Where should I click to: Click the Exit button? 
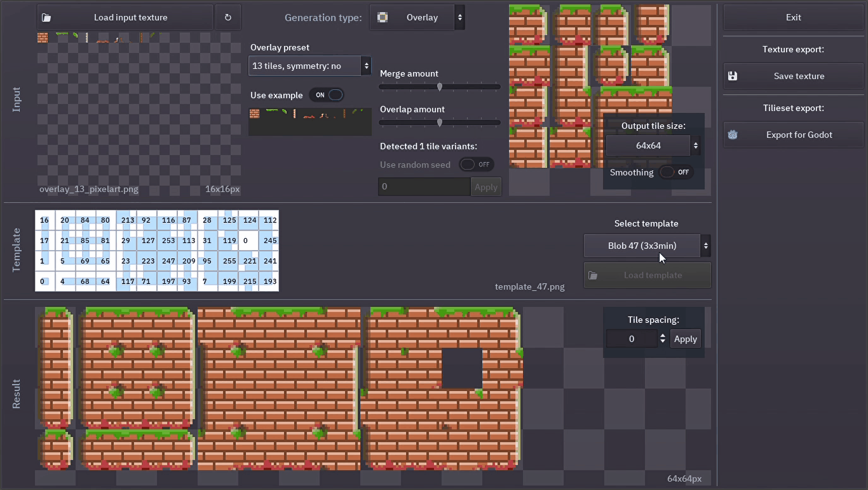(x=793, y=18)
